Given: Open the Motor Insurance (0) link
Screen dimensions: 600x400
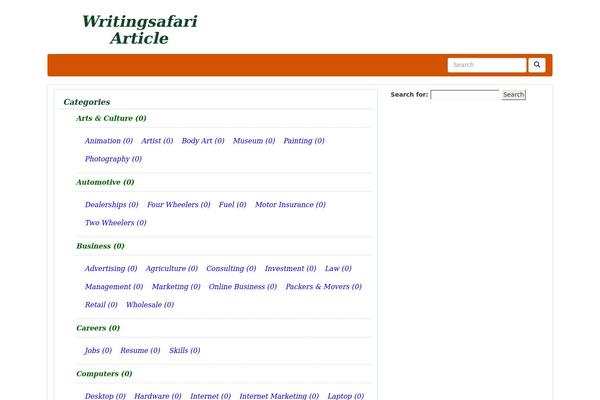Looking at the screenshot, I should tap(290, 205).
